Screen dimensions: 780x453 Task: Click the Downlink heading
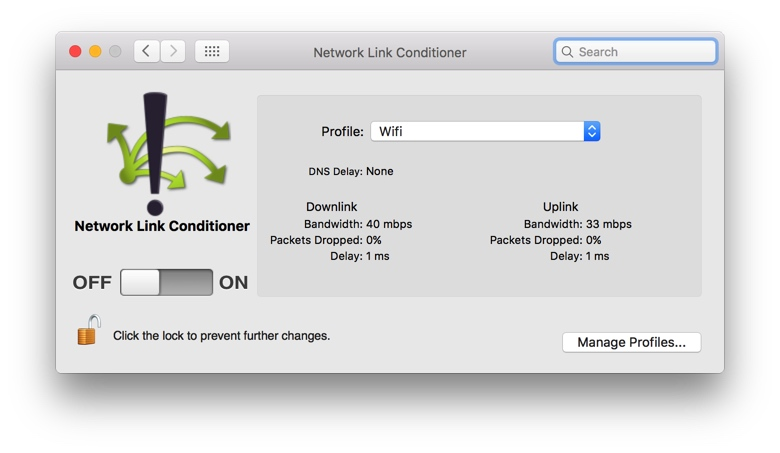[x=331, y=207]
